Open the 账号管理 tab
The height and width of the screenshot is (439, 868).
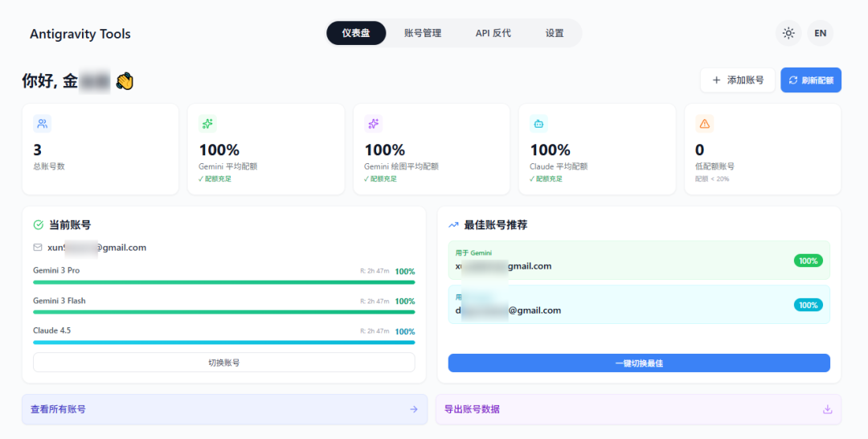click(422, 33)
